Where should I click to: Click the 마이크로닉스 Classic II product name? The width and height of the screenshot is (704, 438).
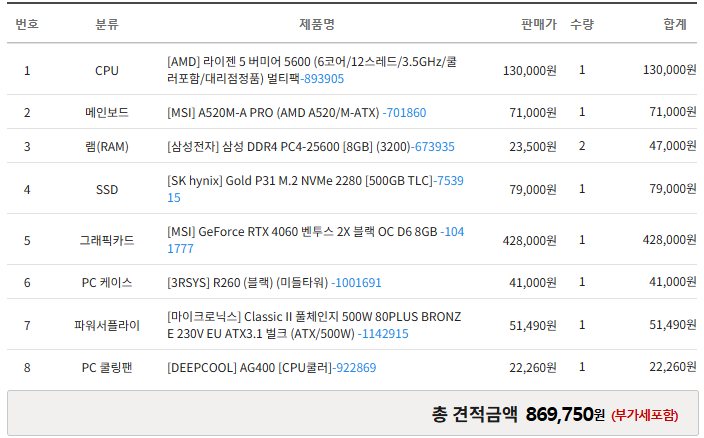coord(314,325)
